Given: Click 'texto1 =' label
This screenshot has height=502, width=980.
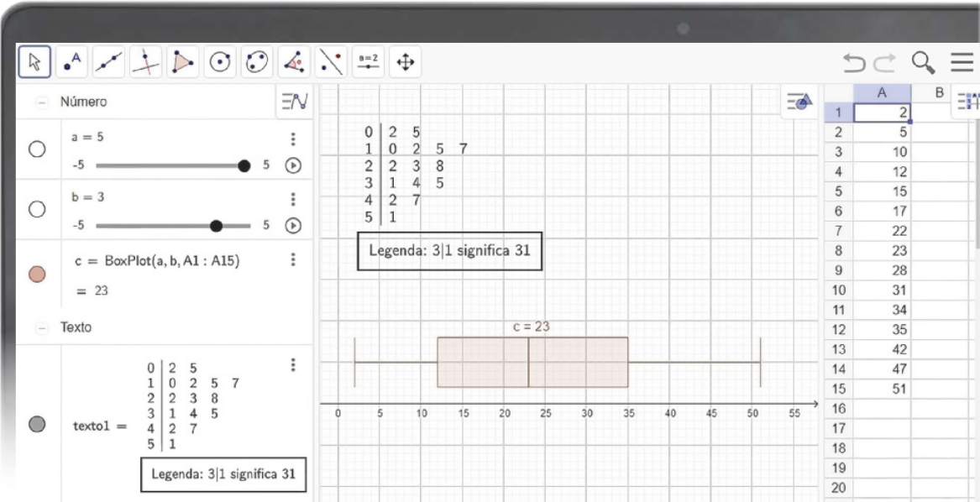Looking at the screenshot, I should click(100, 427).
